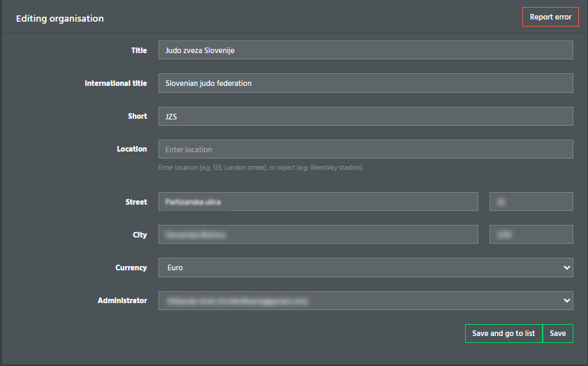The image size is (588, 366).
Task: Click the International title label
Action: point(115,83)
